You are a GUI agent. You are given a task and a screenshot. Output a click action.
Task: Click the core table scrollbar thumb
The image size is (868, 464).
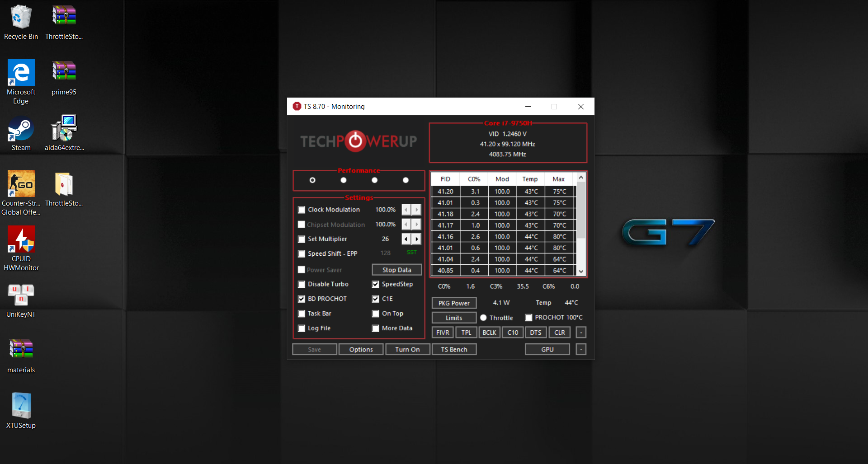pyautogui.click(x=581, y=210)
